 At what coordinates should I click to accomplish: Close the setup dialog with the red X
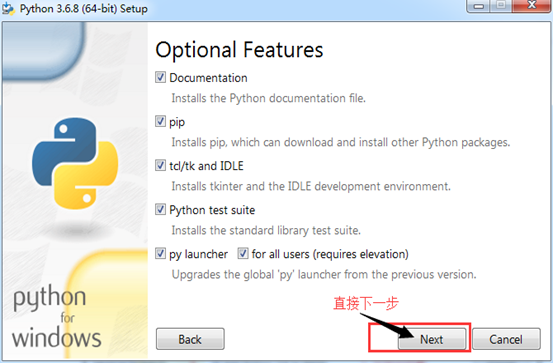[x=532, y=6]
